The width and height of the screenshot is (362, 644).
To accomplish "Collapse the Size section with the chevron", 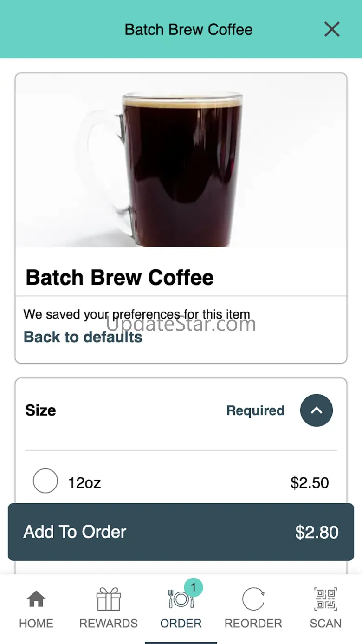I will click(317, 410).
